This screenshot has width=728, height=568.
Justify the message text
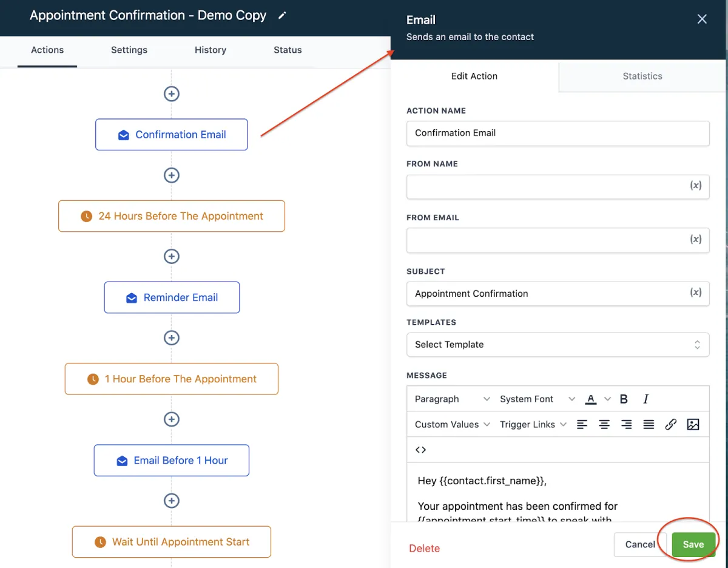[649, 425]
